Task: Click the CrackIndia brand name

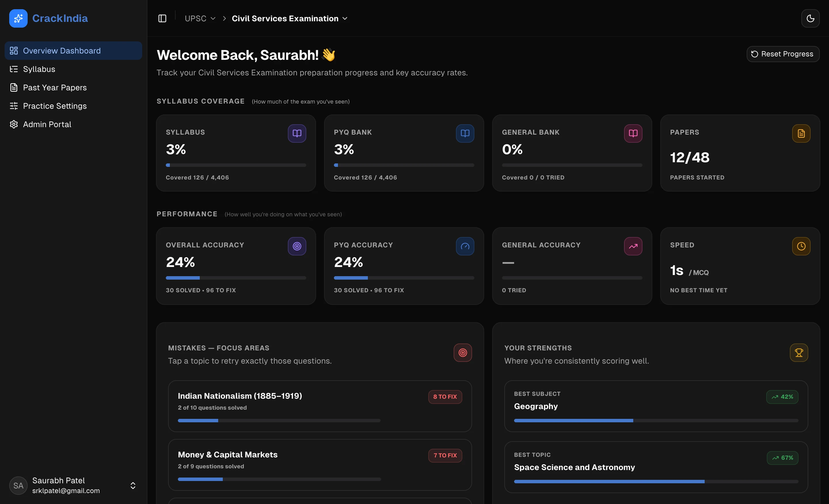Action: [x=60, y=18]
